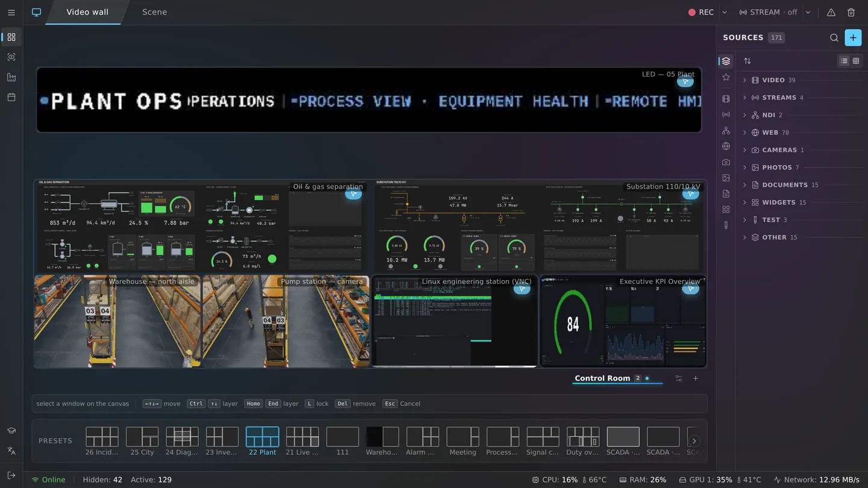Click the graduation cap tutorial icon
868x488 pixels.
(x=11, y=431)
